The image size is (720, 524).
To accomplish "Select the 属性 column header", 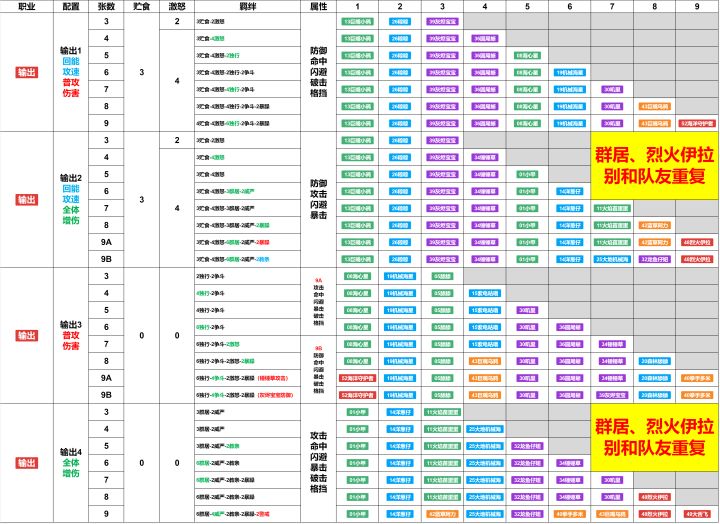I will (x=319, y=6).
